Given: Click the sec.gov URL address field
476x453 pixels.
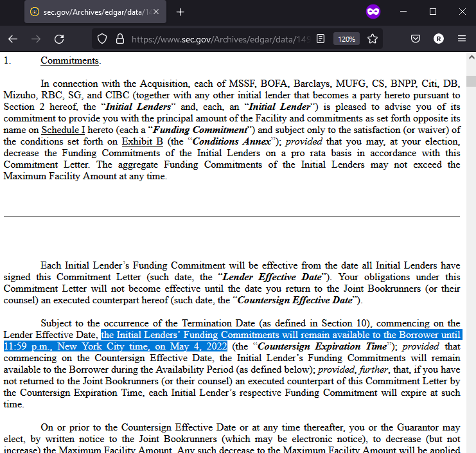Looking at the screenshot, I should click(x=218, y=39).
